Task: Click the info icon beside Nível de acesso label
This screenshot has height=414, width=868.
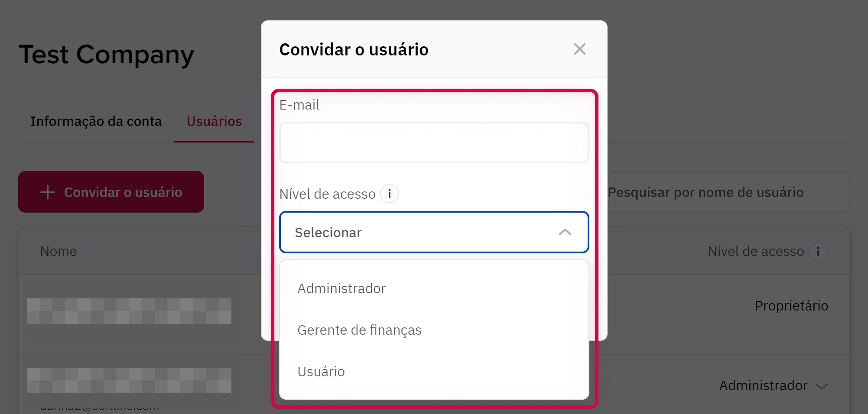Action: tap(389, 194)
